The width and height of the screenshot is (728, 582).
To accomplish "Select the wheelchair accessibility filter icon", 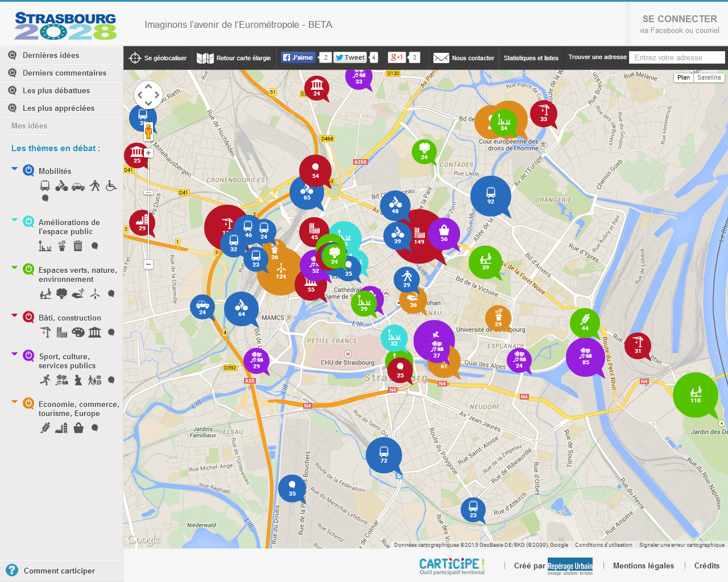I will [x=111, y=186].
